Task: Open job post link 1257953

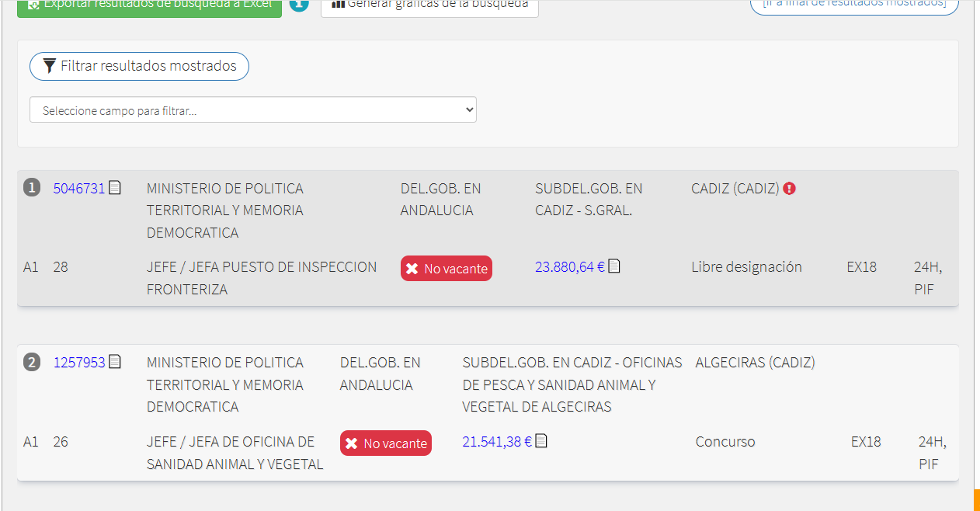Action: [x=78, y=363]
